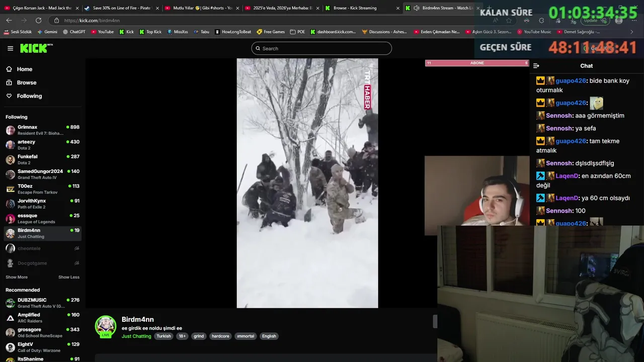Open the Sesli Sözlük bookmark

click(x=18, y=32)
